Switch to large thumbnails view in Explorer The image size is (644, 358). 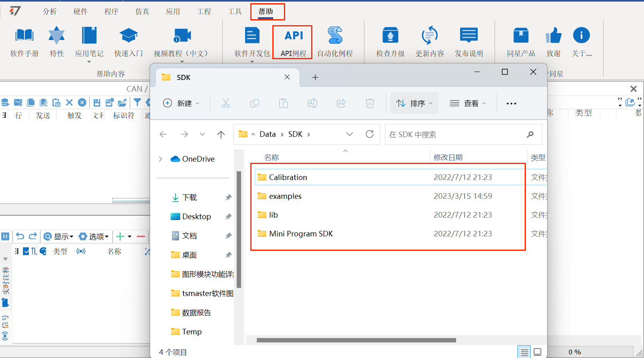(x=537, y=352)
